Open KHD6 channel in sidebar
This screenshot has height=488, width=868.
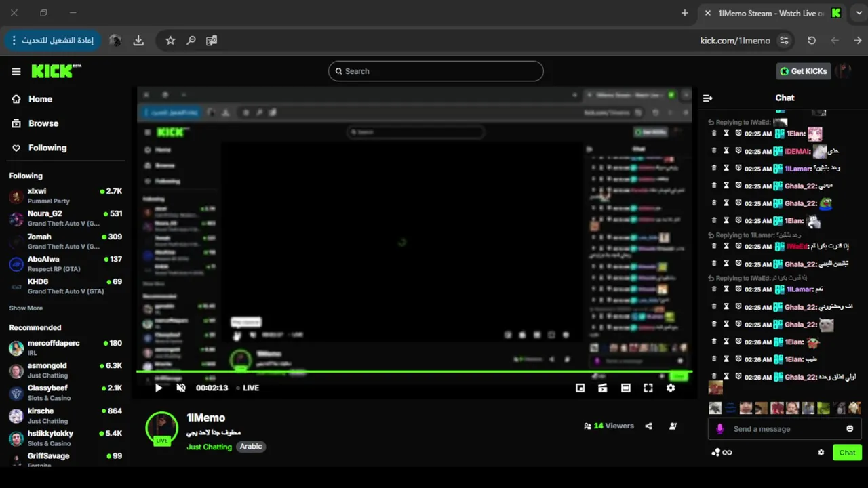(66, 286)
